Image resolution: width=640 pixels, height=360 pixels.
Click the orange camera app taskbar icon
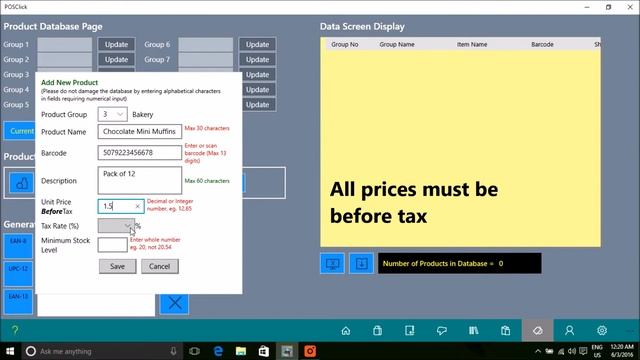point(310,351)
